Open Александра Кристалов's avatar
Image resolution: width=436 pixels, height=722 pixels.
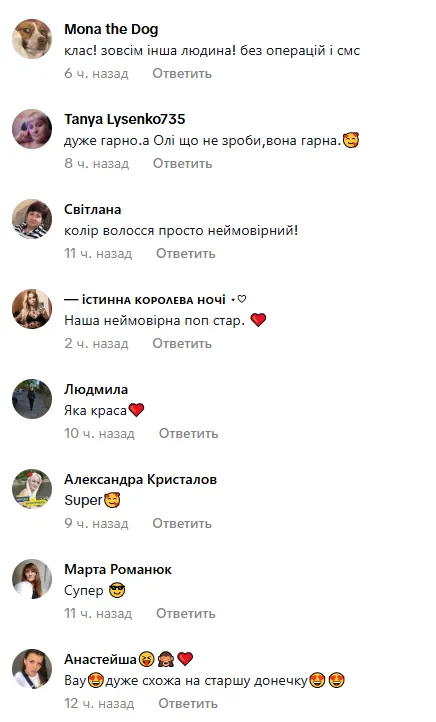(32, 489)
